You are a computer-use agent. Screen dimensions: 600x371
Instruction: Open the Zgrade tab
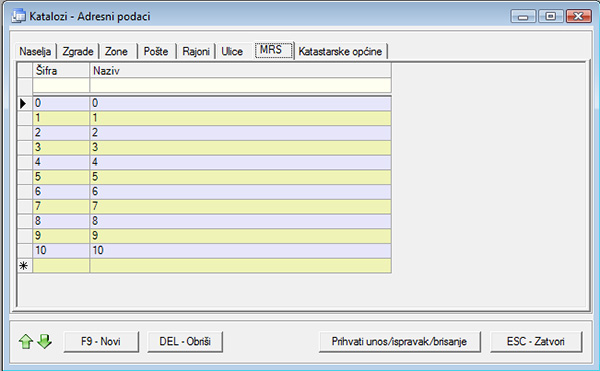(78, 51)
